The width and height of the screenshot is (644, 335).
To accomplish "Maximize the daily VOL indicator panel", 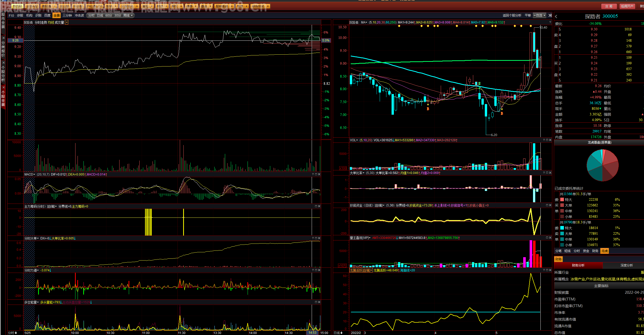I will (x=547, y=140).
